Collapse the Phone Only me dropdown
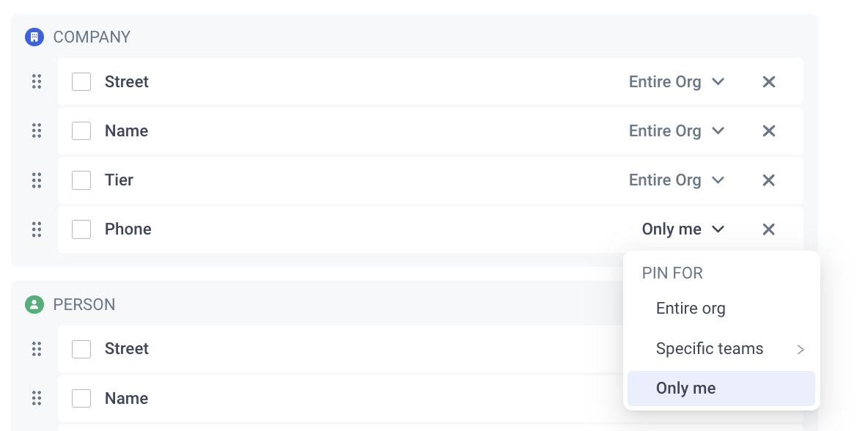The width and height of the screenshot is (868, 431). (x=683, y=229)
